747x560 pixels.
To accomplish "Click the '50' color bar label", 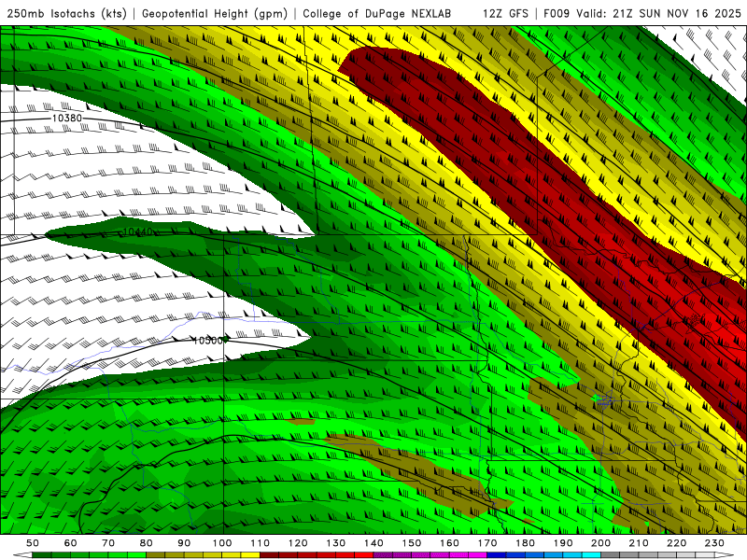I will tap(33, 543).
